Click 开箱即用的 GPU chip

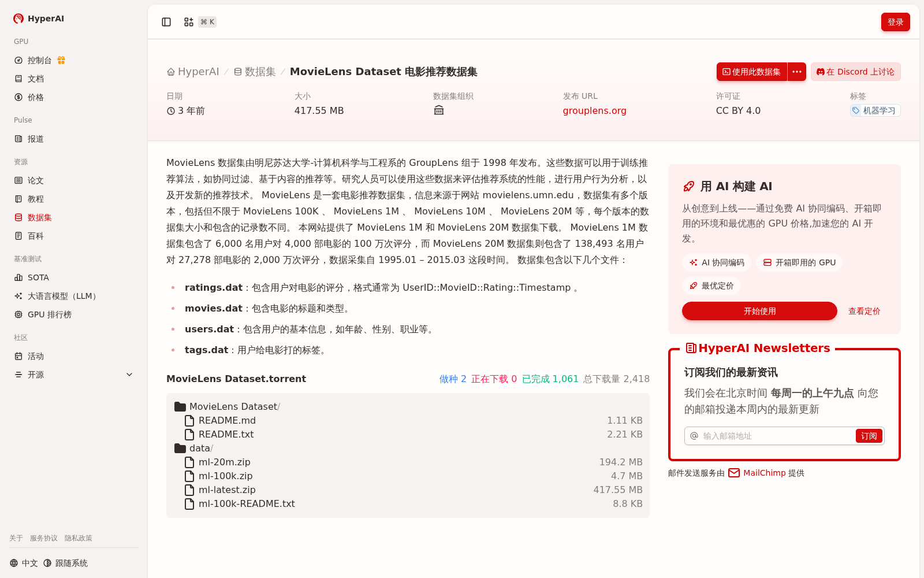click(799, 262)
